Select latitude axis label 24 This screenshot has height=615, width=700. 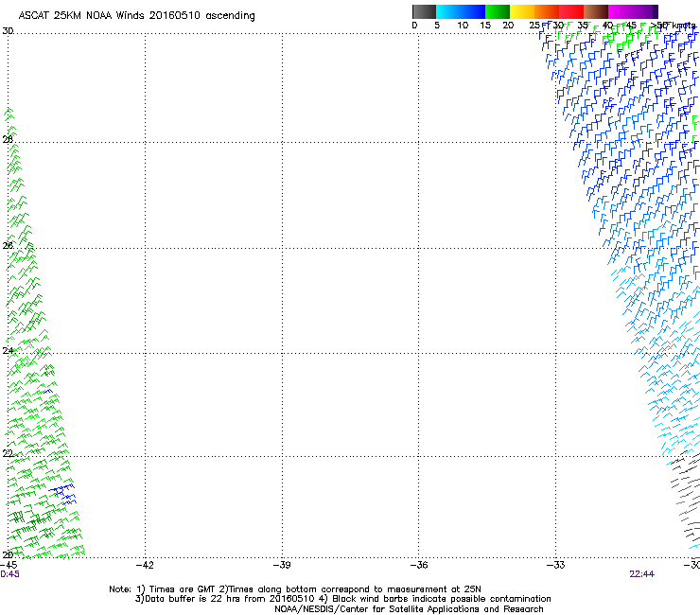pyautogui.click(x=8, y=351)
